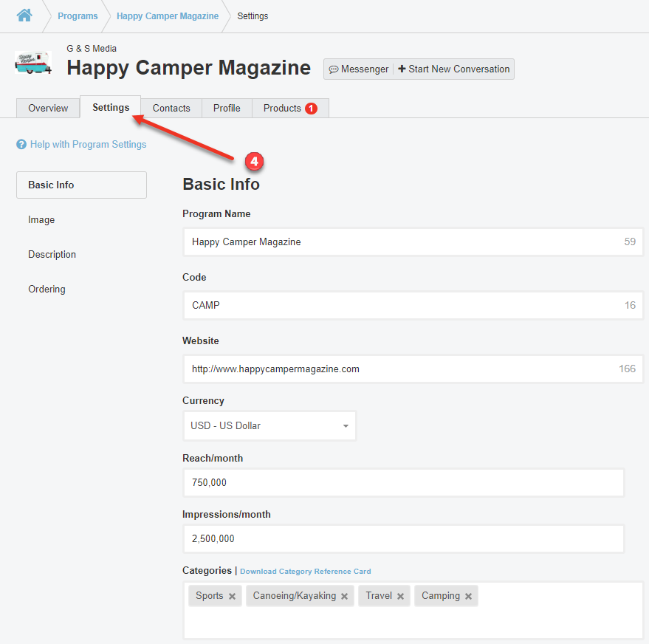Click the home icon in breadcrumb

coord(24,16)
